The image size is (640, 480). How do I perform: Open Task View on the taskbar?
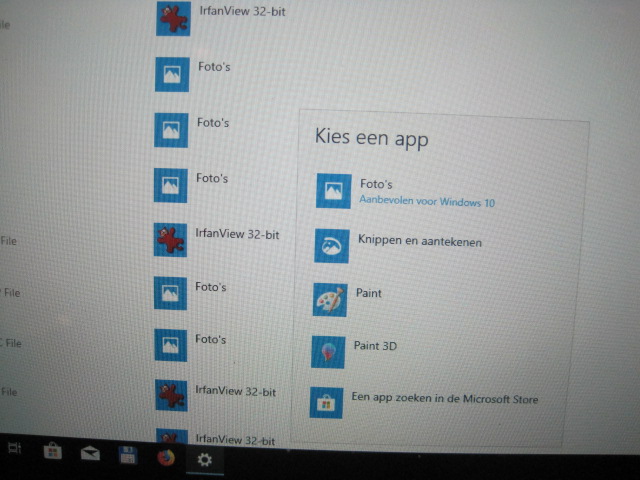[x=15, y=448]
